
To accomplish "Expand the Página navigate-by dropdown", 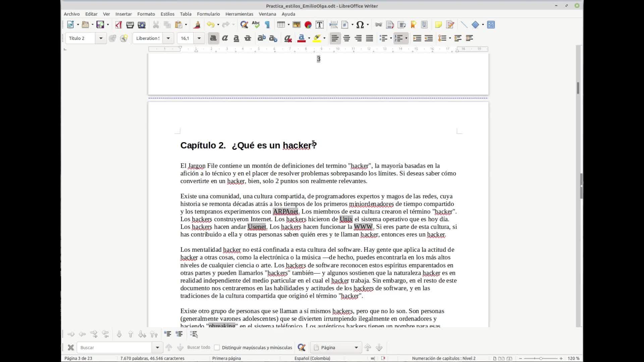I will [356, 348].
